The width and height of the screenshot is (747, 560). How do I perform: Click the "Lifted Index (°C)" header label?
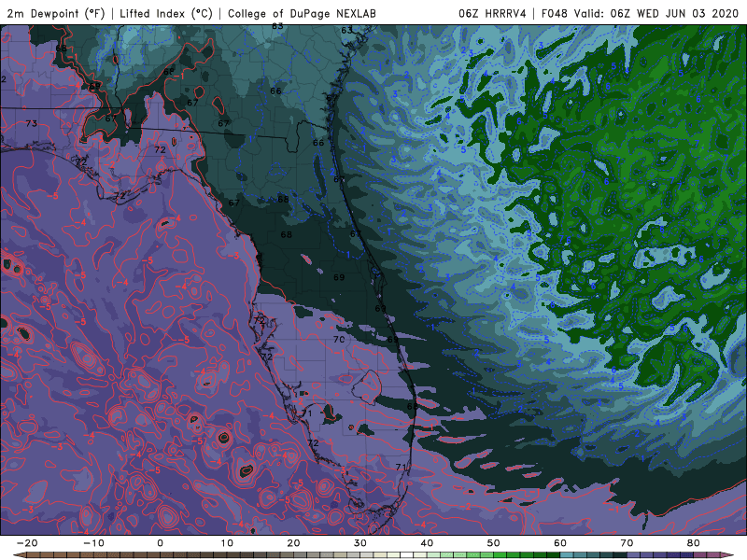click(166, 13)
